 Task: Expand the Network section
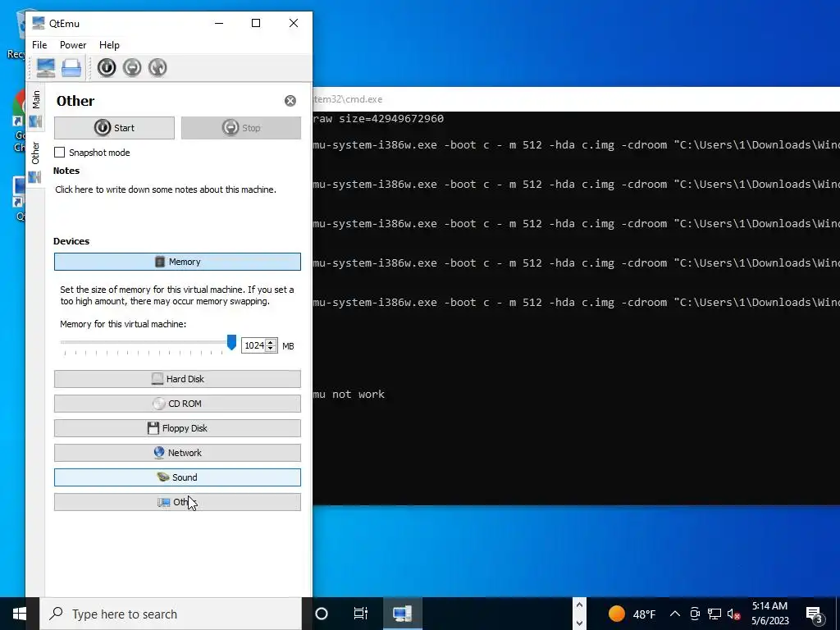pos(177,453)
